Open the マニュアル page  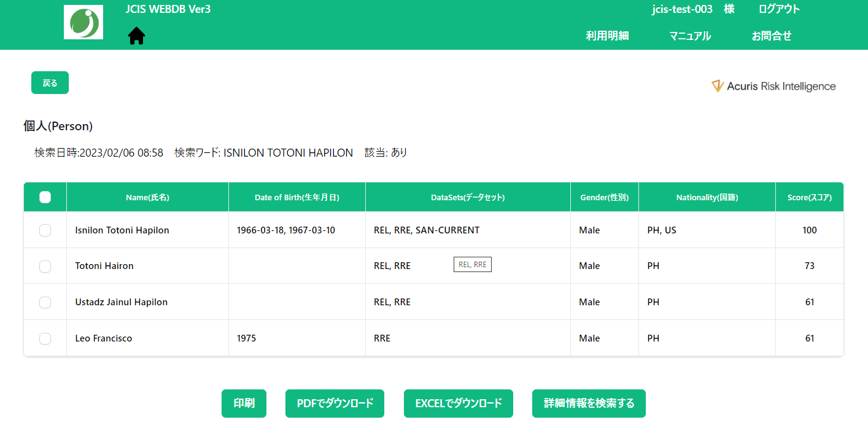click(689, 36)
